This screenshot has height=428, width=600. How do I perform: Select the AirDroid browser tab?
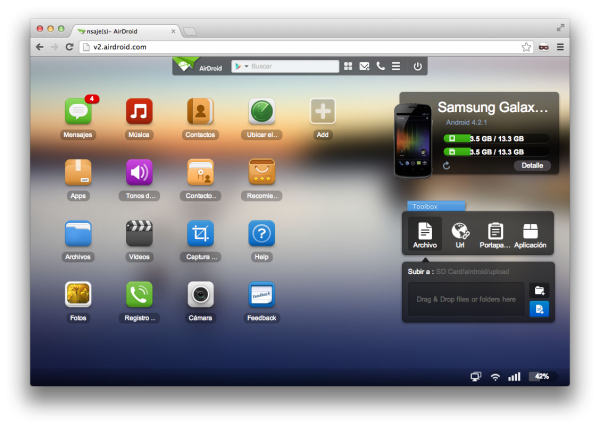pos(124,31)
